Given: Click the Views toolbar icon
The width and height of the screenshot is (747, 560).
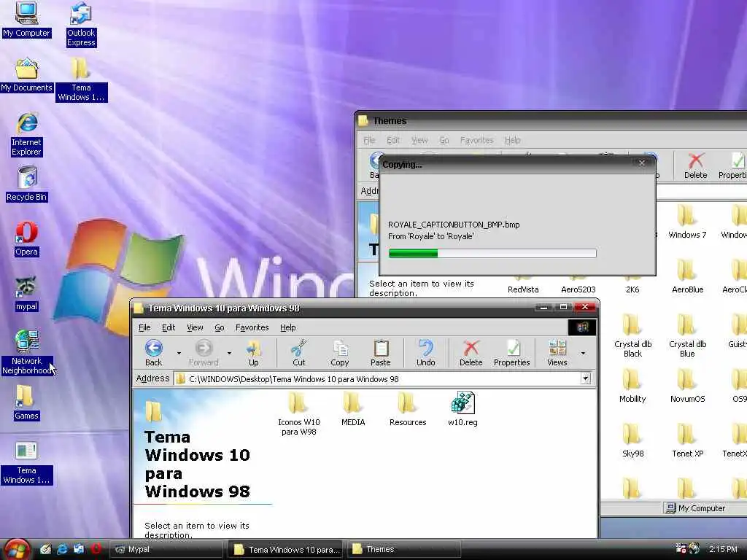Looking at the screenshot, I should coord(557,353).
